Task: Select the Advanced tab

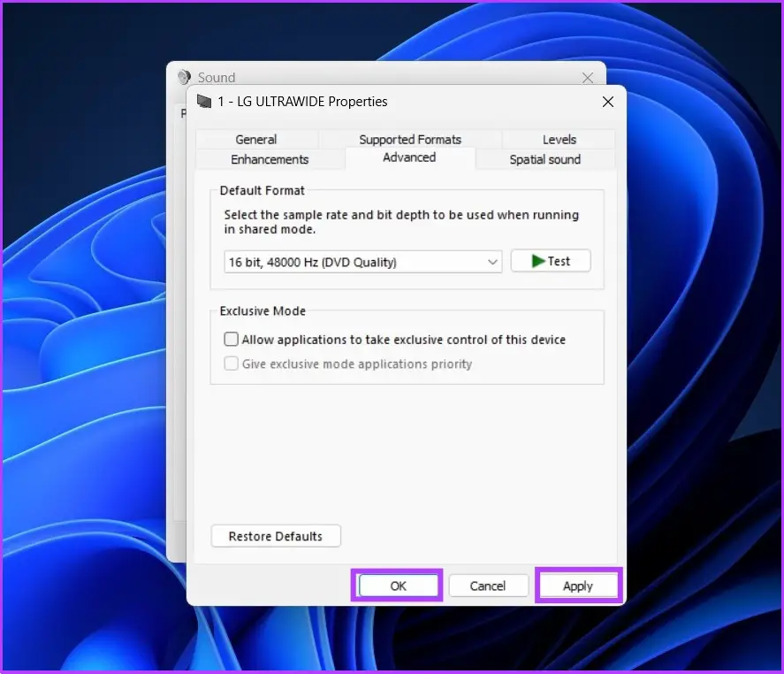Action: pyautogui.click(x=409, y=157)
